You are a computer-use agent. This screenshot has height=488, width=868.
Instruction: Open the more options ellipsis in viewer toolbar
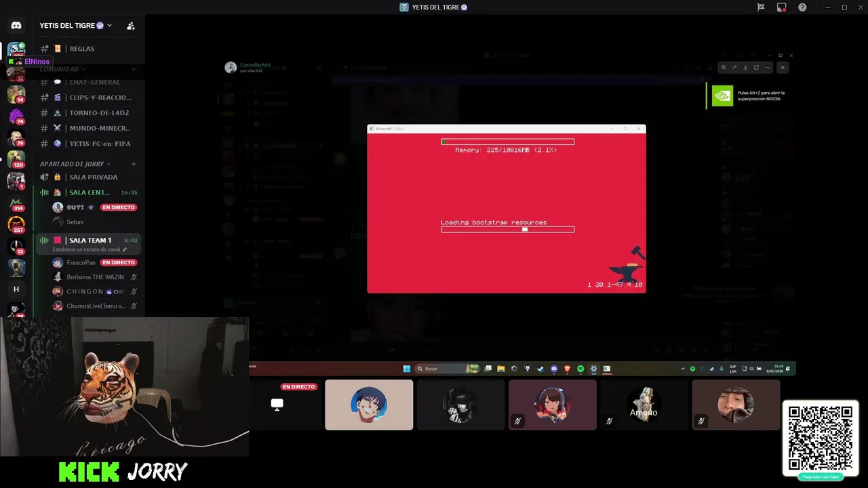point(767,67)
